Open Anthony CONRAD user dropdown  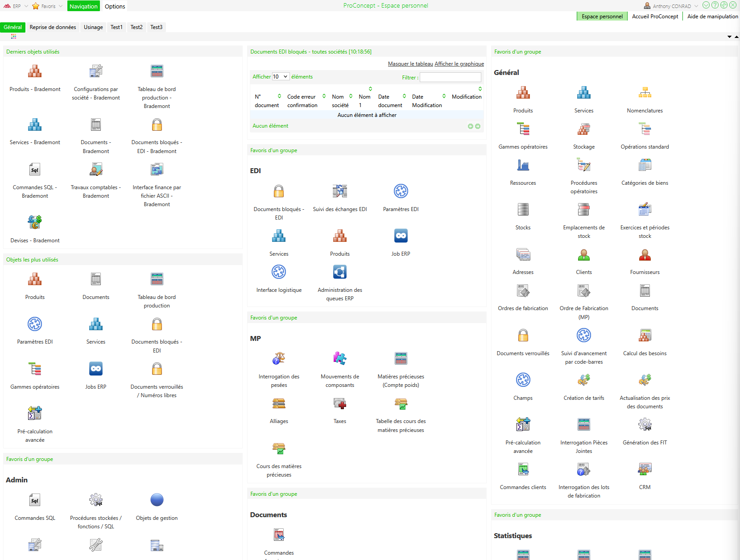coord(671,6)
